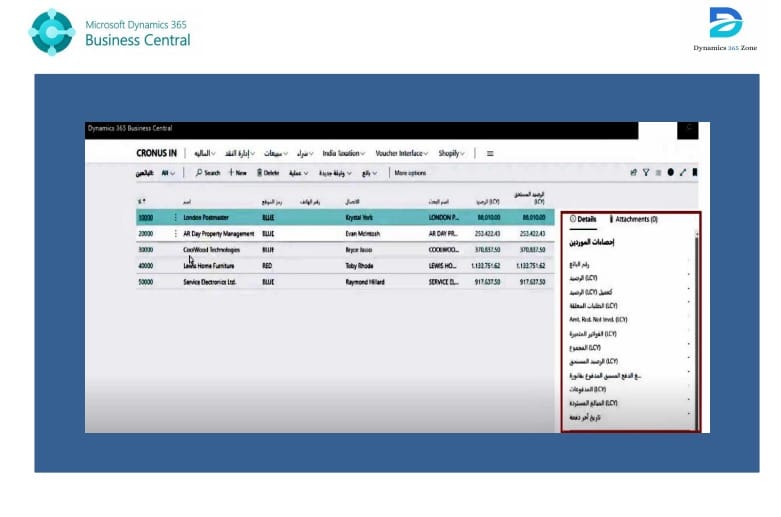Viewport: 781px width, 517px height.
Task: Click the SERVICE EL... search name cell
Action: coord(444,282)
